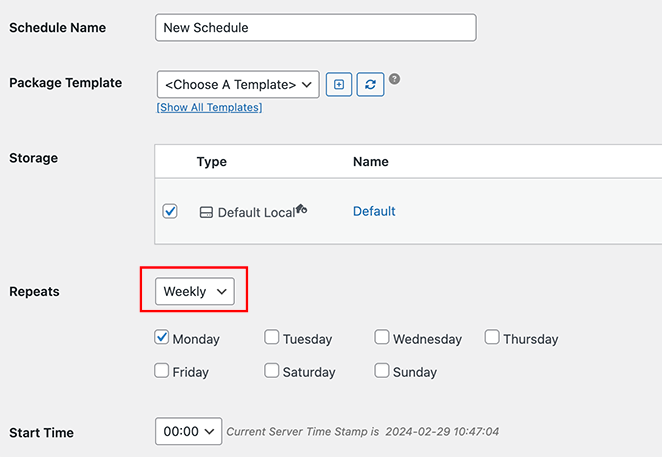
Task: Click the Type column header in Storage
Action: (212, 161)
